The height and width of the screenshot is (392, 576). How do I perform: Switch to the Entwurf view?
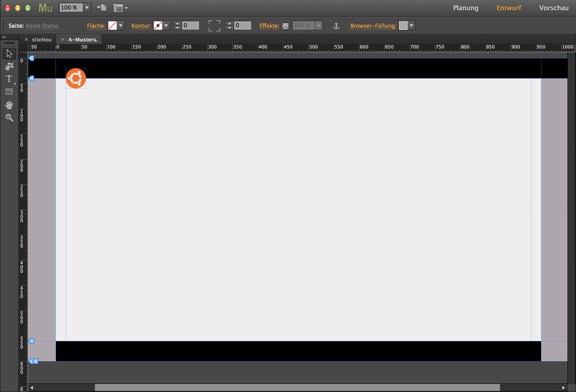click(x=509, y=8)
